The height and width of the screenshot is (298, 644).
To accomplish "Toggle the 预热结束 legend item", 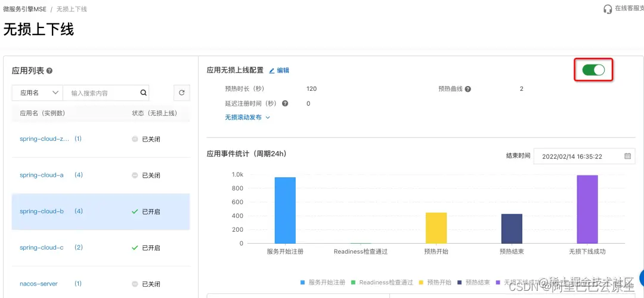I will click(473, 282).
